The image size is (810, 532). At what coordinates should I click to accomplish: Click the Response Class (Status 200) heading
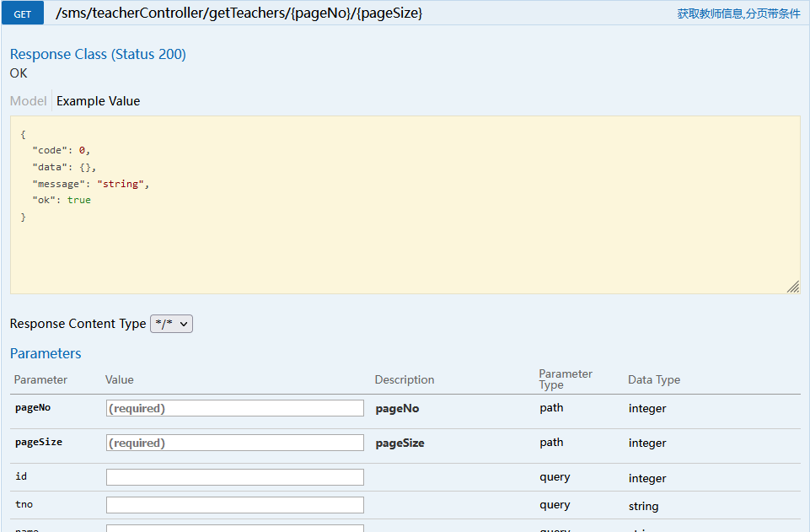98,54
